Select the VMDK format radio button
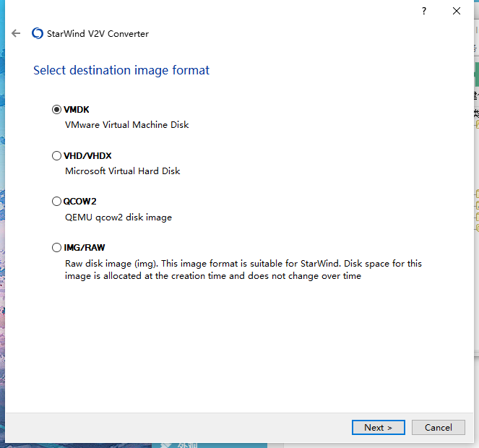The width and height of the screenshot is (479, 448). coord(56,109)
